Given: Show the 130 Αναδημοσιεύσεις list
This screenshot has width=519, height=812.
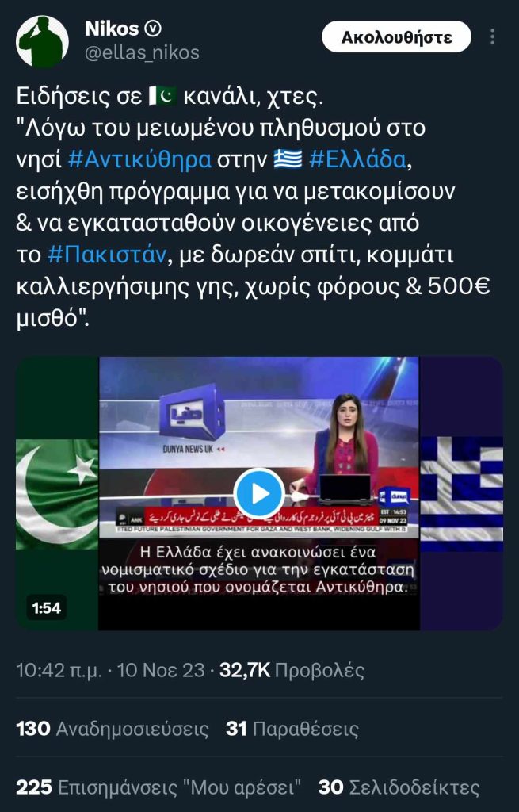Looking at the screenshot, I should [x=113, y=729].
